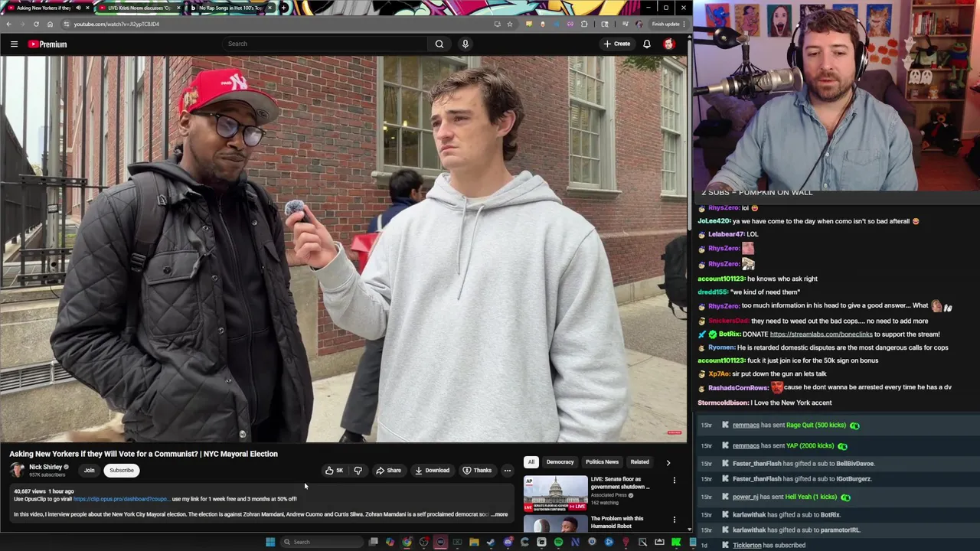Image resolution: width=980 pixels, height=551 pixels.
Task: Open the Task View taskbar icon
Action: click(x=373, y=542)
